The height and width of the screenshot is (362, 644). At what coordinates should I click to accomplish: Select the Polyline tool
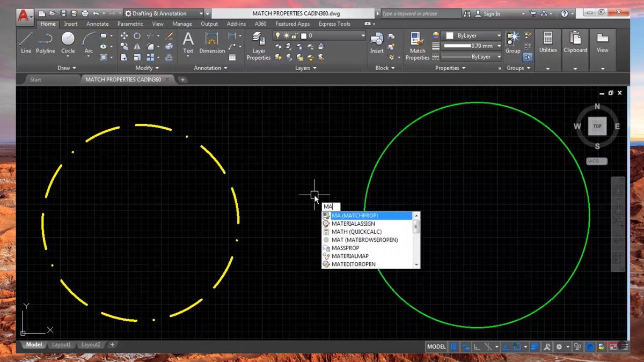pos(46,42)
